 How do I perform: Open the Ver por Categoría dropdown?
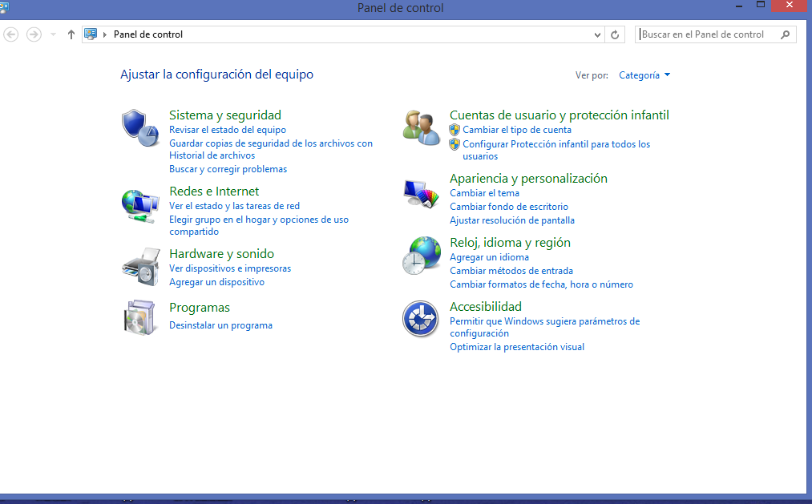click(x=644, y=75)
